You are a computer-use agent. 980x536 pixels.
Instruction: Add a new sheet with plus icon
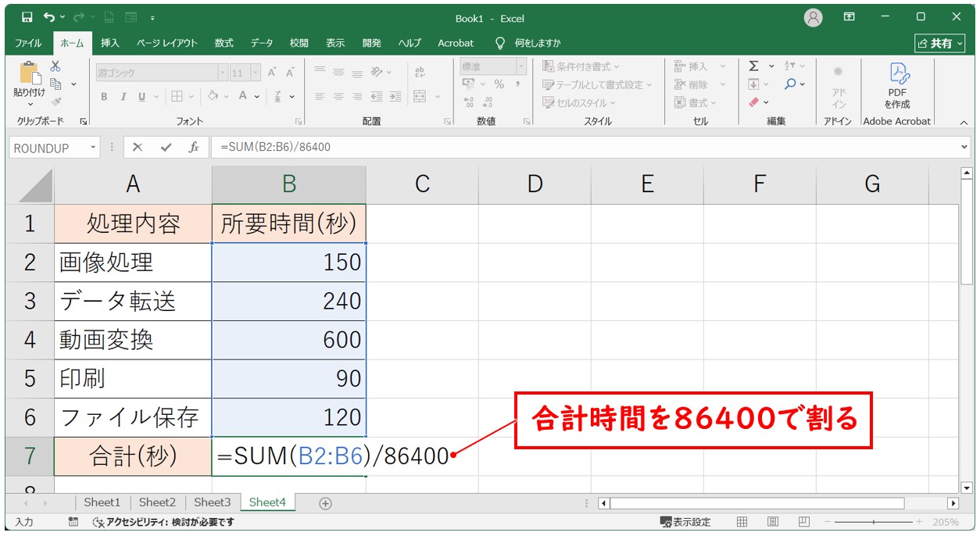click(x=326, y=503)
